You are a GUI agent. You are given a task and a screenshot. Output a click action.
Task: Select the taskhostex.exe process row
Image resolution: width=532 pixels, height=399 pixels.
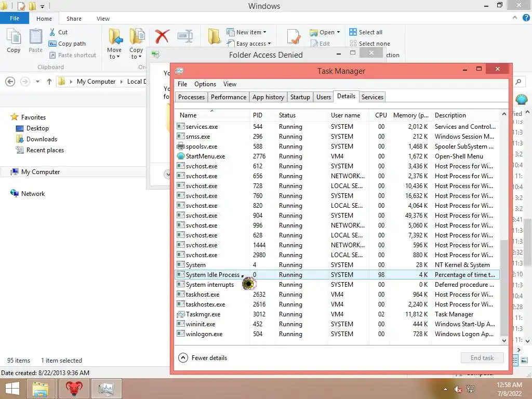pos(337,304)
